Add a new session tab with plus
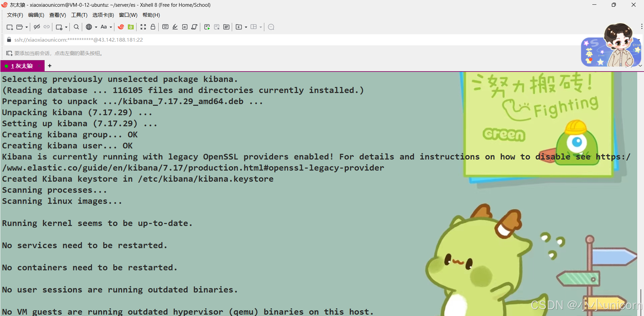The height and width of the screenshot is (316, 644). [x=50, y=66]
